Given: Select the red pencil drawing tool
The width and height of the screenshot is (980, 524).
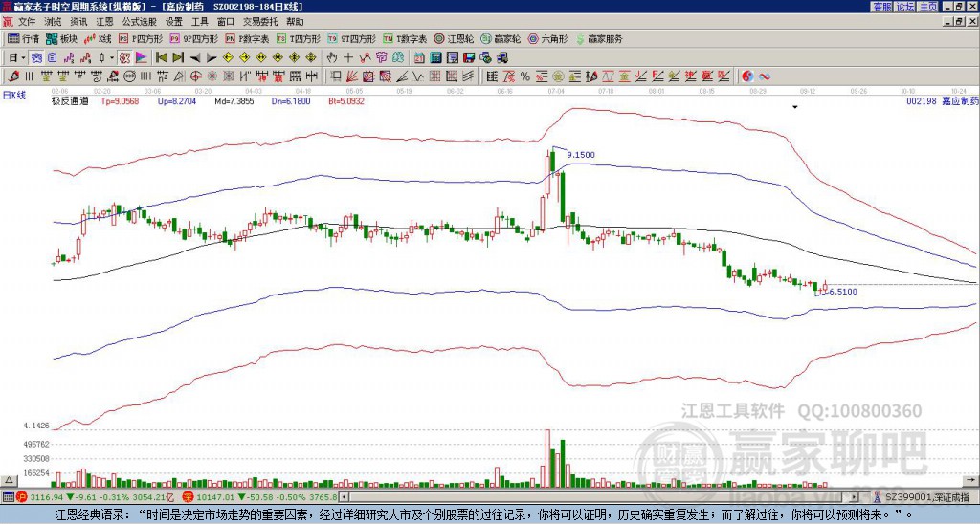Looking at the screenshot, I should pos(12,76).
